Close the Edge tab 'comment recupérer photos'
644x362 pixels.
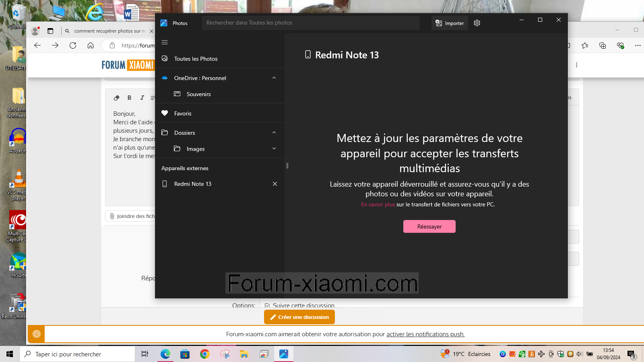pyautogui.click(x=151, y=31)
